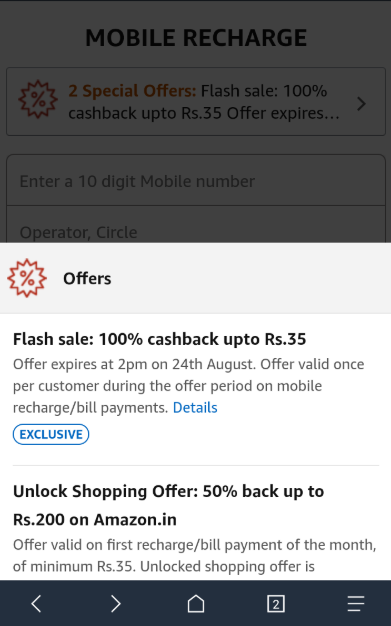Open Details link for flash sale
Screen dimensions: 391x626
[x=195, y=408]
